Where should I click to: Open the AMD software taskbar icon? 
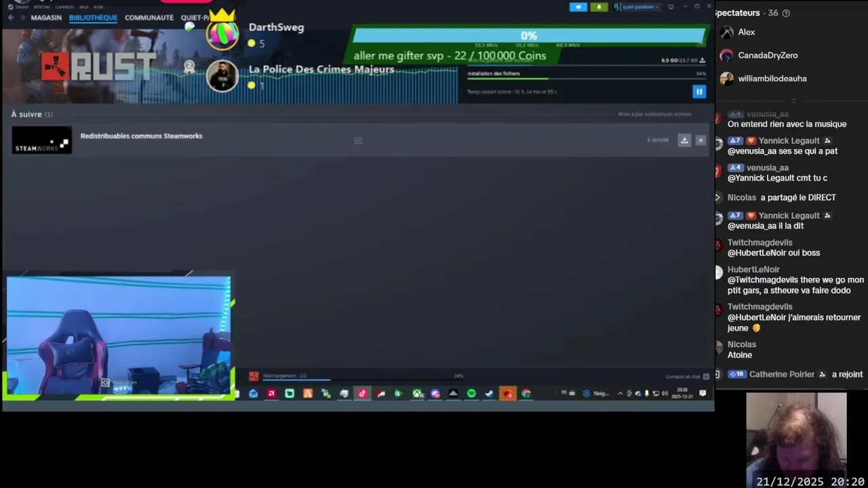tap(271, 393)
